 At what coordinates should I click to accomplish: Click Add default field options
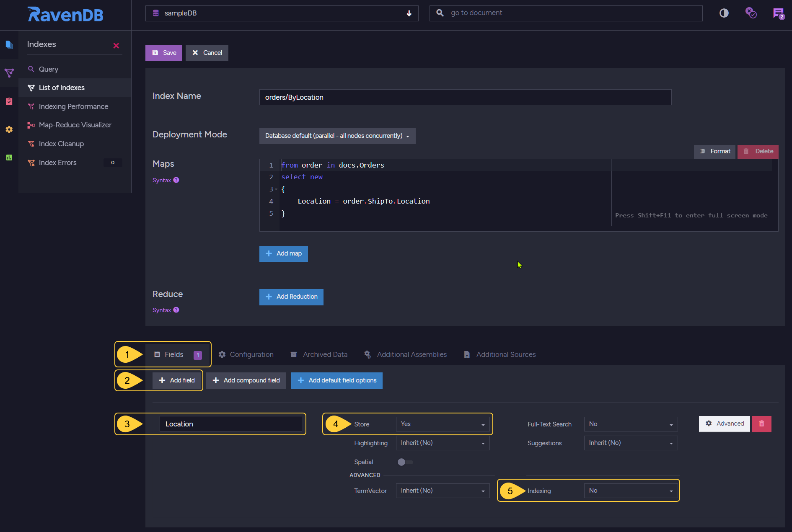337,380
